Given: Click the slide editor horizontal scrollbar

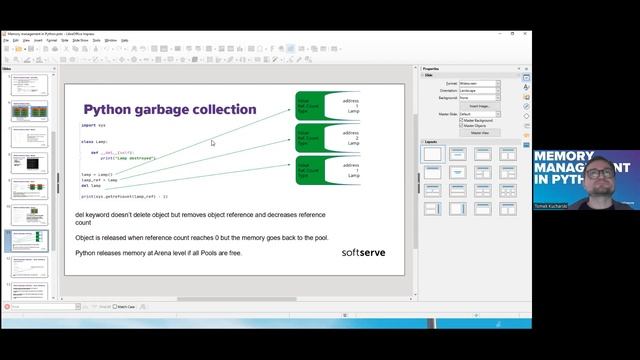Looking at the screenshot, I should pyautogui.click(x=237, y=299).
